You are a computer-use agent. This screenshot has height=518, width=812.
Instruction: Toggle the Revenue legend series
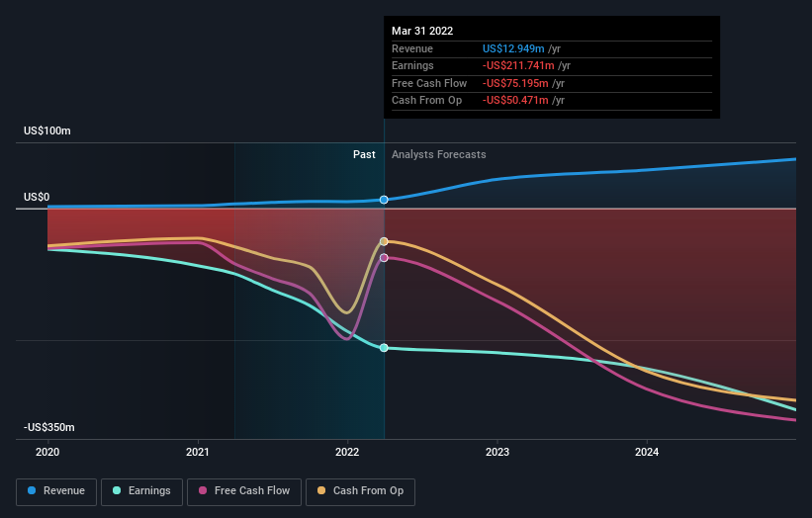[x=56, y=491]
